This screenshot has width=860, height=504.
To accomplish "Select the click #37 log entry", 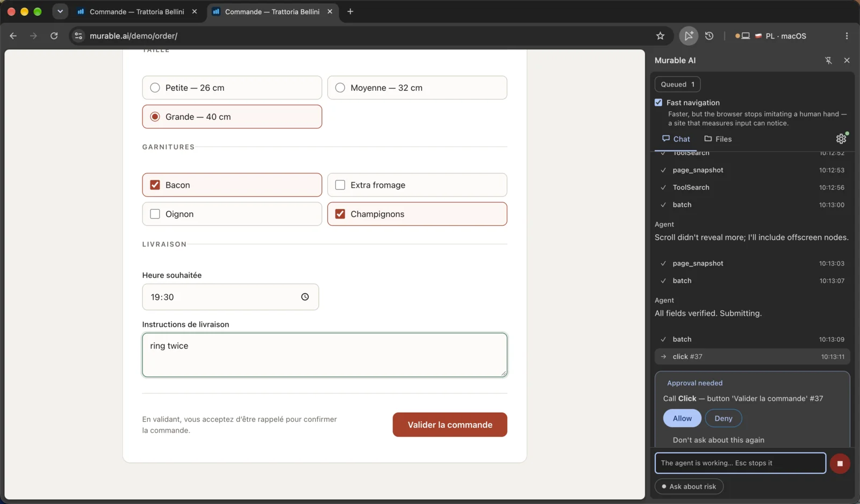I will 752,357.
